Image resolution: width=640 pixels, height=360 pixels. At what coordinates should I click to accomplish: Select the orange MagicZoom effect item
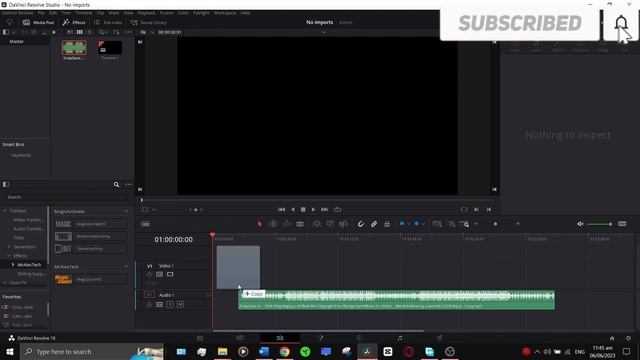pos(91,279)
